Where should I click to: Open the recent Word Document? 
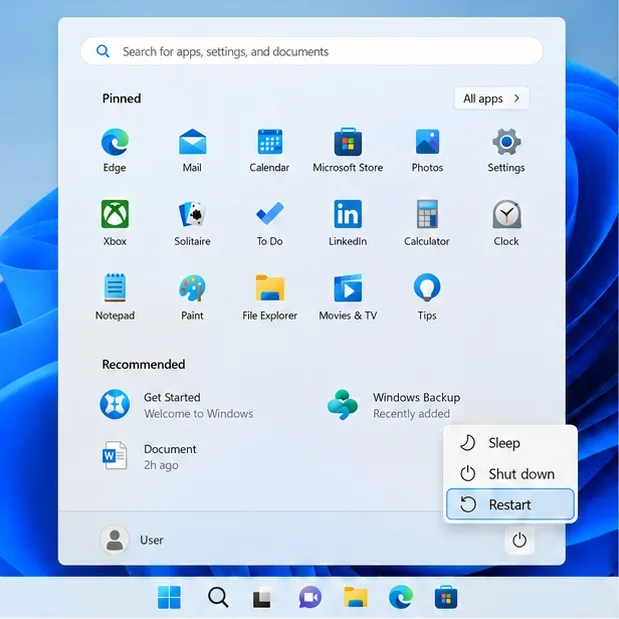[x=149, y=456]
